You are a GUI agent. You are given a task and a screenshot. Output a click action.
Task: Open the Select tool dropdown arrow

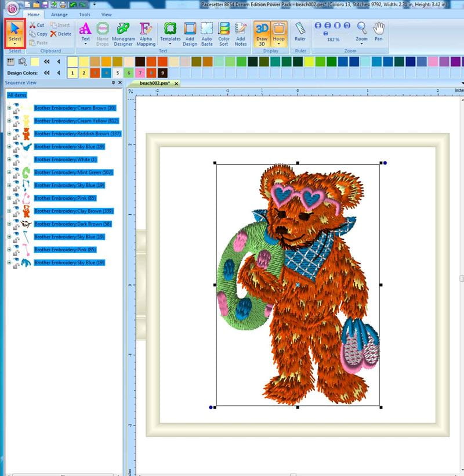(x=15, y=44)
